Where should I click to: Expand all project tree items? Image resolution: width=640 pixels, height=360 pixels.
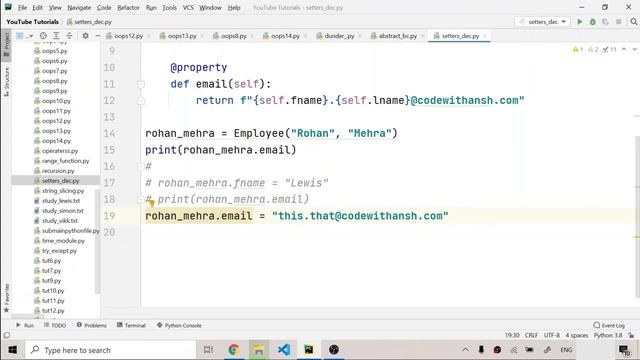coord(56,36)
